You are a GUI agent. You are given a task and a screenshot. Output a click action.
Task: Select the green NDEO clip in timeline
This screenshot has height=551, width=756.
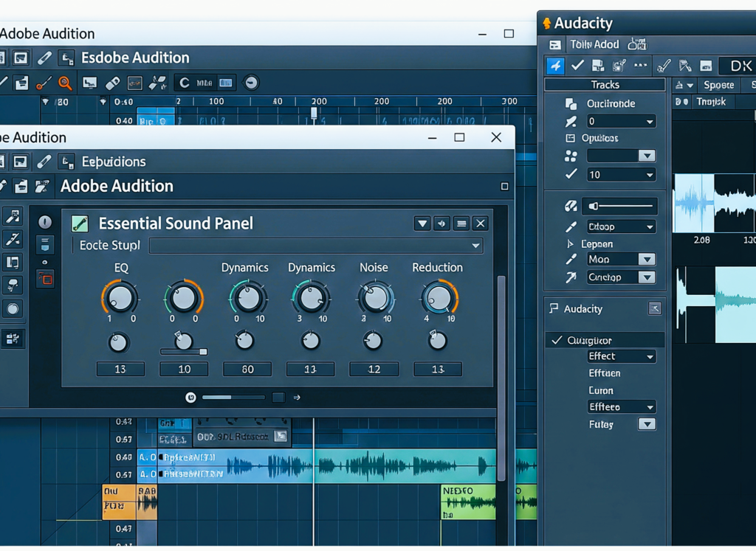[468, 502]
